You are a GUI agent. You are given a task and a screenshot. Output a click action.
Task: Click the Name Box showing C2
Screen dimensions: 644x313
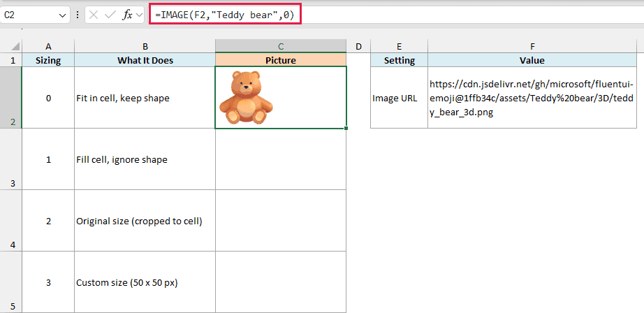[x=30, y=15]
